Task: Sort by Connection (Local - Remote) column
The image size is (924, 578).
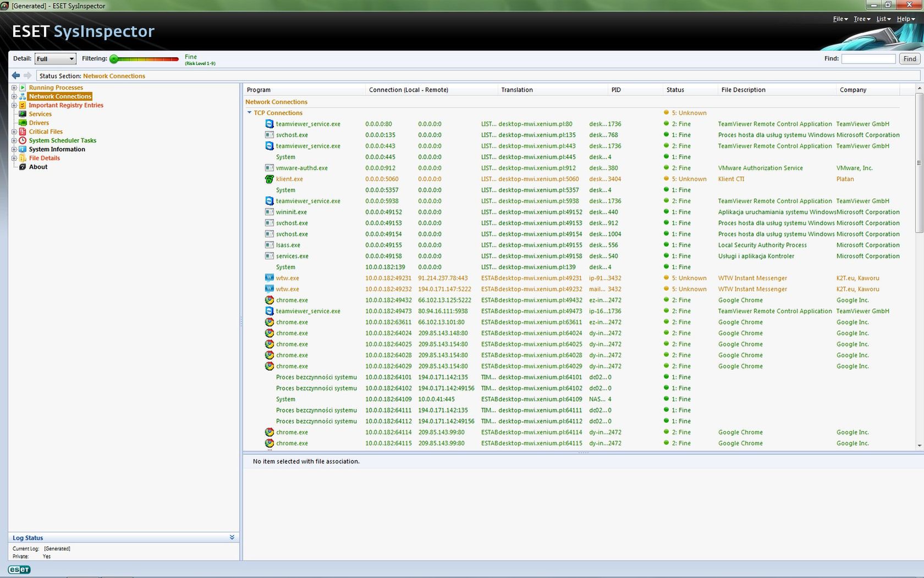Action: pos(432,90)
